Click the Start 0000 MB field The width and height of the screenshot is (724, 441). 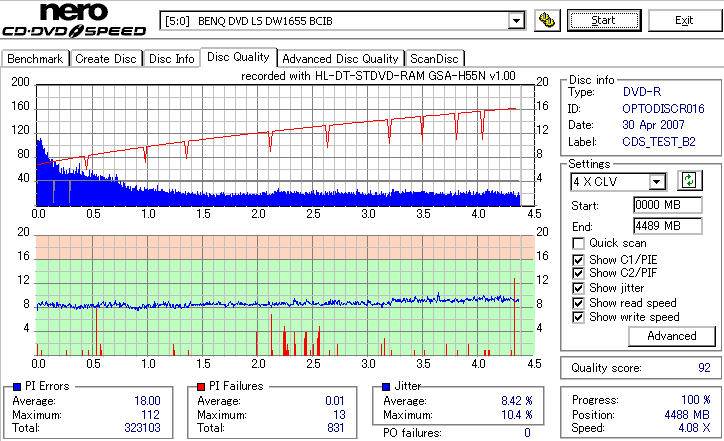pos(668,205)
